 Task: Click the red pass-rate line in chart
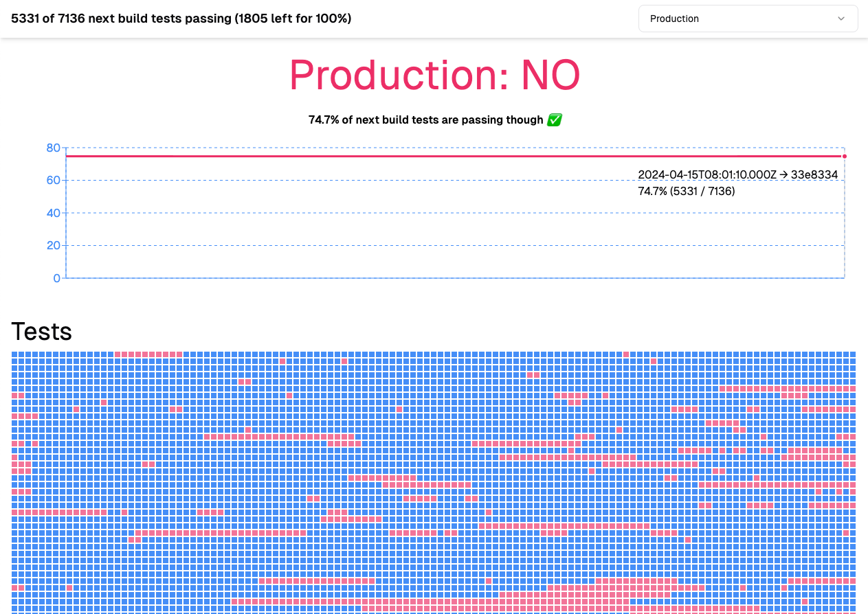point(455,156)
